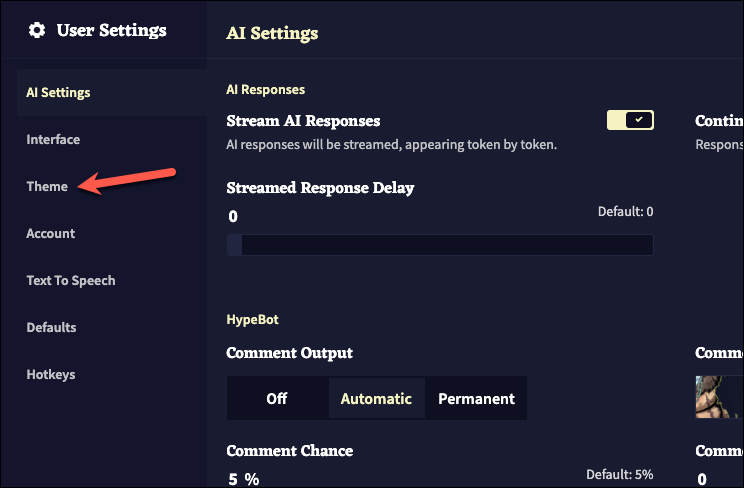Click the AI Responses section label
The image size is (744, 488).
tap(266, 90)
